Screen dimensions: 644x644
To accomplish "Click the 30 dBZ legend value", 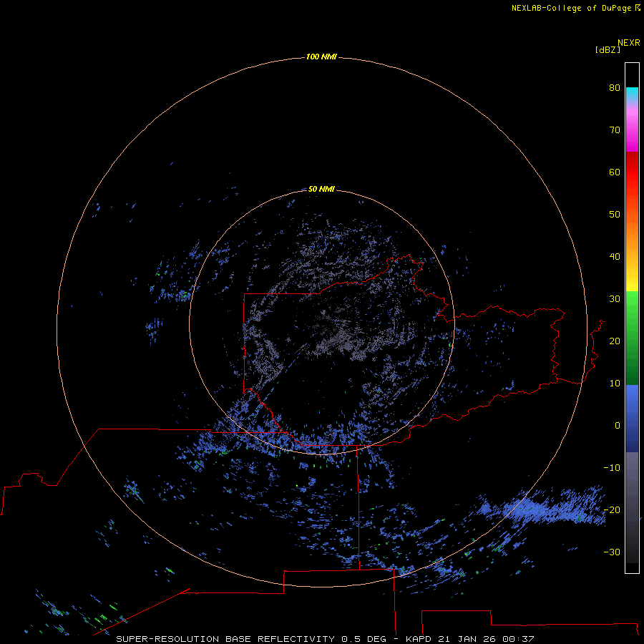I will click(x=615, y=298).
